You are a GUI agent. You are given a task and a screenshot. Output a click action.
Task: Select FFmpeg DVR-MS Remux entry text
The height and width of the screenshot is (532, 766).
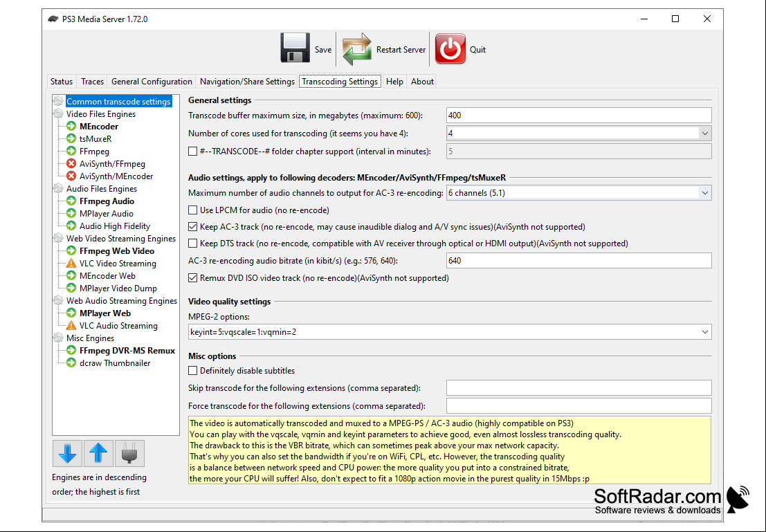(x=127, y=351)
